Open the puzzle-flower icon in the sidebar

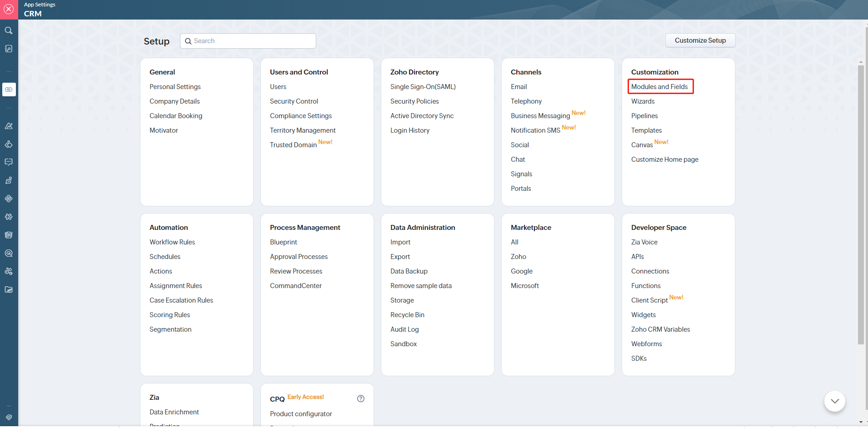point(9,217)
